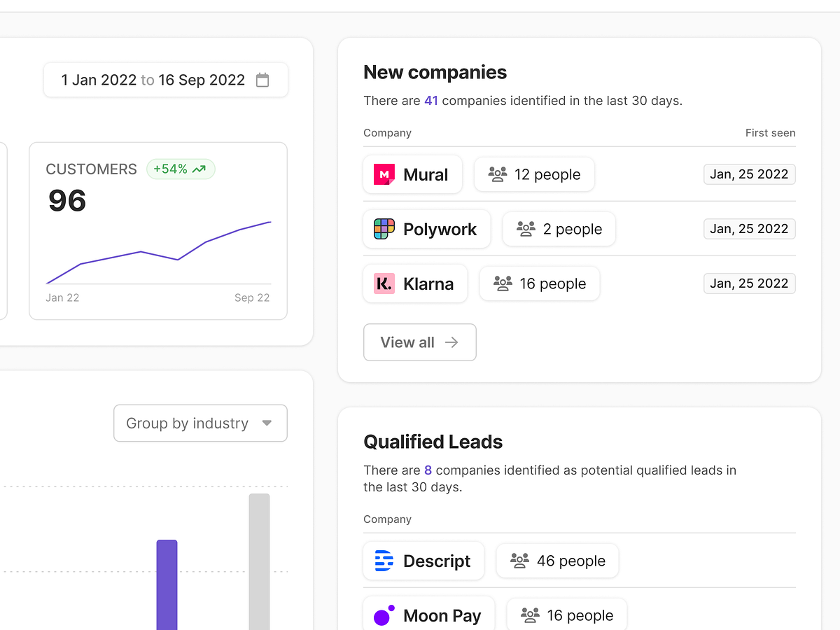Click the Qualified Leads heading
The height and width of the screenshot is (630, 840).
pyautogui.click(x=433, y=442)
